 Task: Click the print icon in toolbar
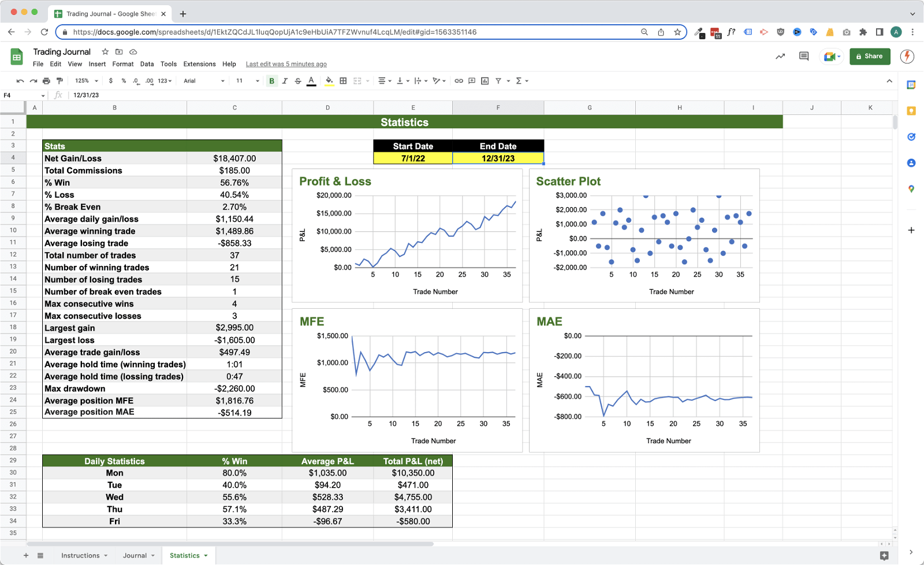(x=46, y=81)
